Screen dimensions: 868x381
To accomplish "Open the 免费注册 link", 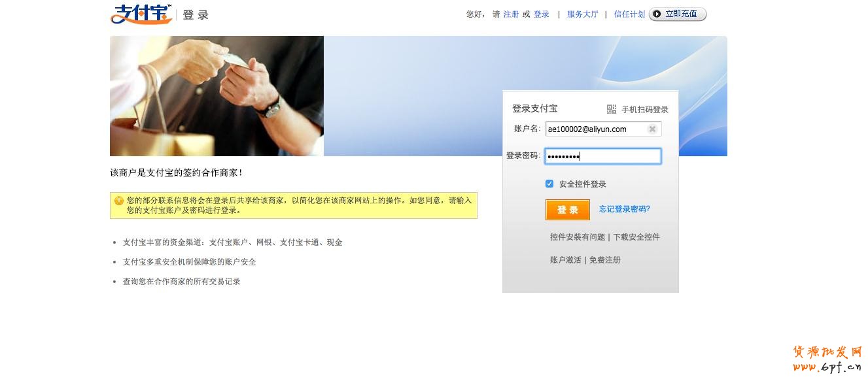I will tap(605, 260).
